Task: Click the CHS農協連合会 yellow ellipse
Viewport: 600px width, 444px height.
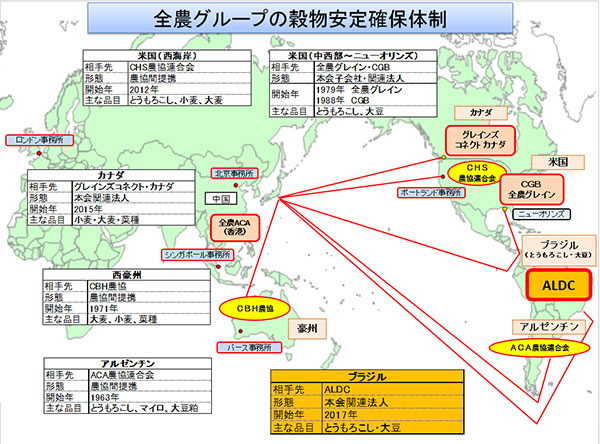Action: tap(477, 173)
